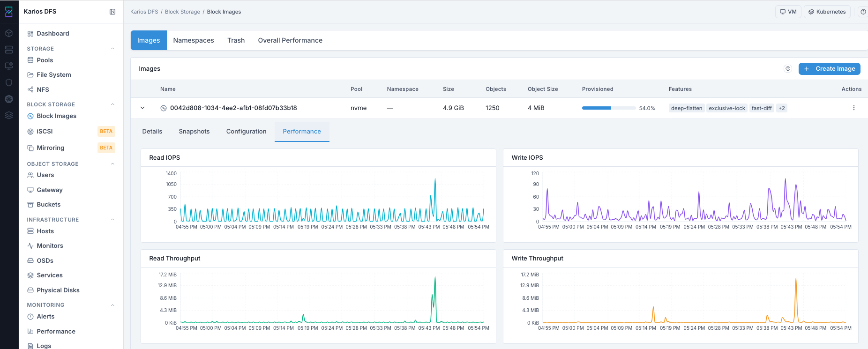Open the server stack icon in the left rail

coord(9,50)
